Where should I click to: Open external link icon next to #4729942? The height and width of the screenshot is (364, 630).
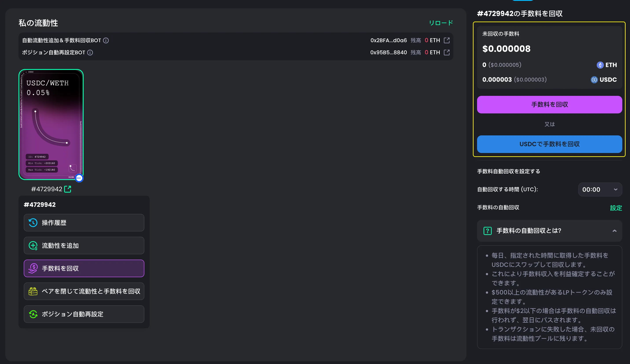[68, 189]
